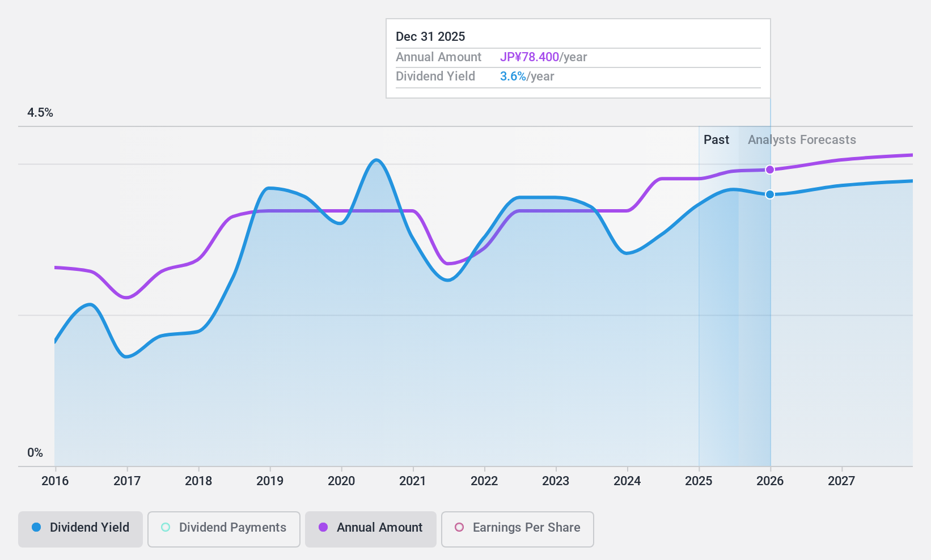Image resolution: width=931 pixels, height=560 pixels.
Task: Toggle the Annual Amount series
Action: coord(371,529)
